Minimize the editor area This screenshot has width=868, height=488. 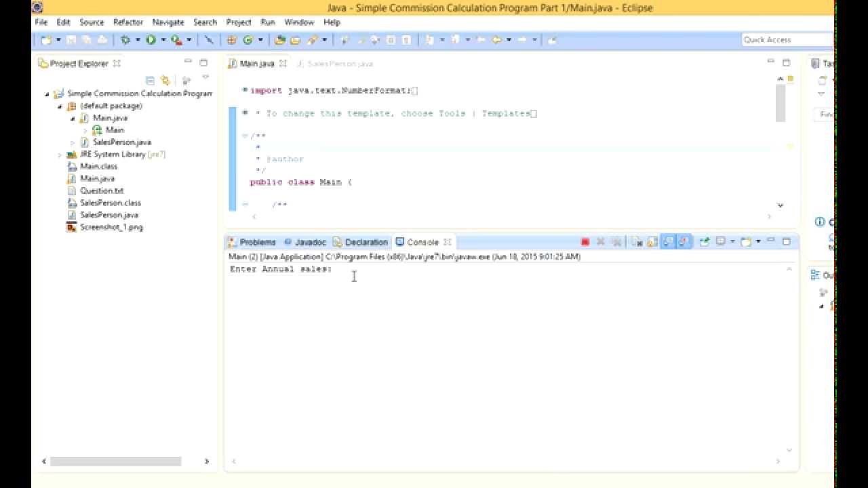point(771,62)
